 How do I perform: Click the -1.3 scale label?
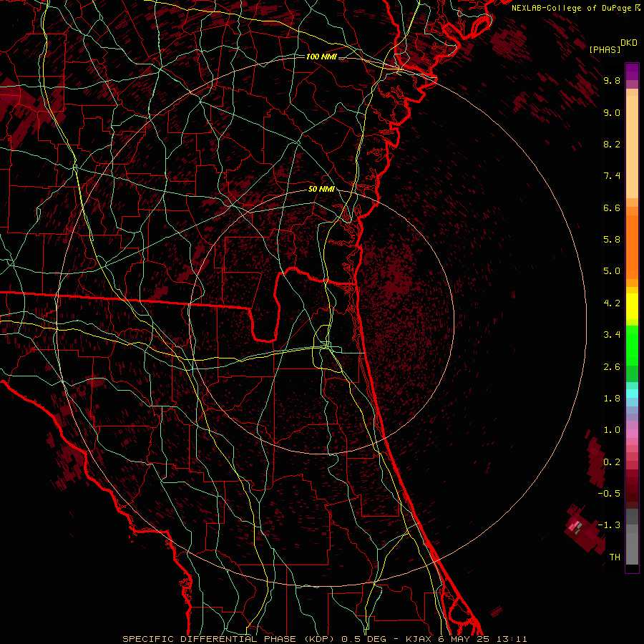pos(609,525)
